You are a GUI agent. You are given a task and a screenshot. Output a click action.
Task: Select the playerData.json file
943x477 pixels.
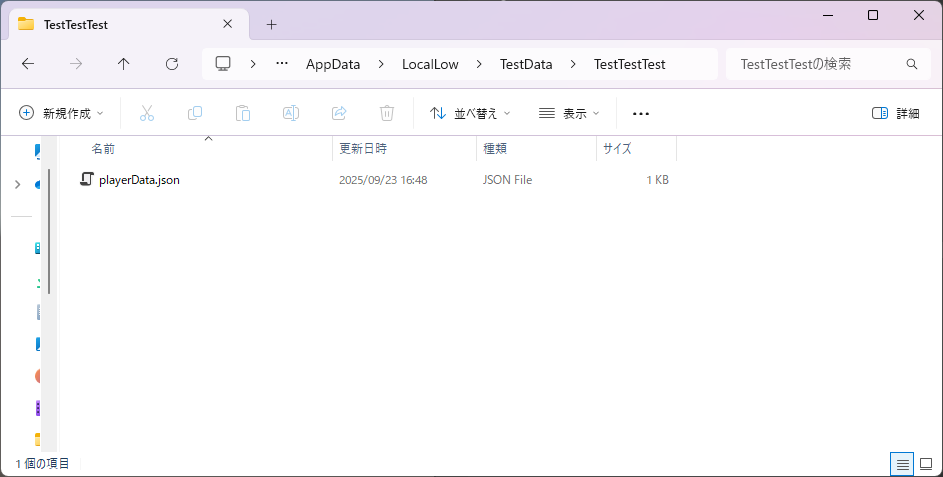pyautogui.click(x=140, y=180)
